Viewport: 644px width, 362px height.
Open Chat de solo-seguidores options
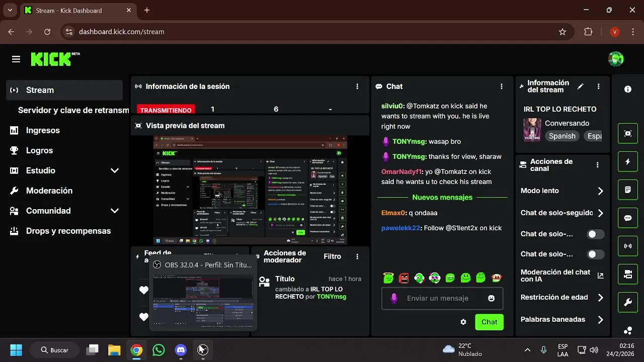(x=562, y=213)
